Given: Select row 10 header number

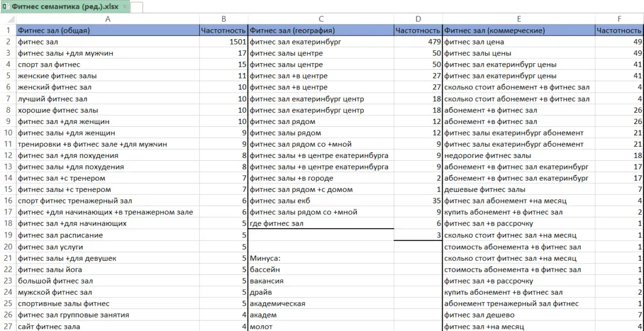Looking at the screenshot, I should [x=8, y=133].
